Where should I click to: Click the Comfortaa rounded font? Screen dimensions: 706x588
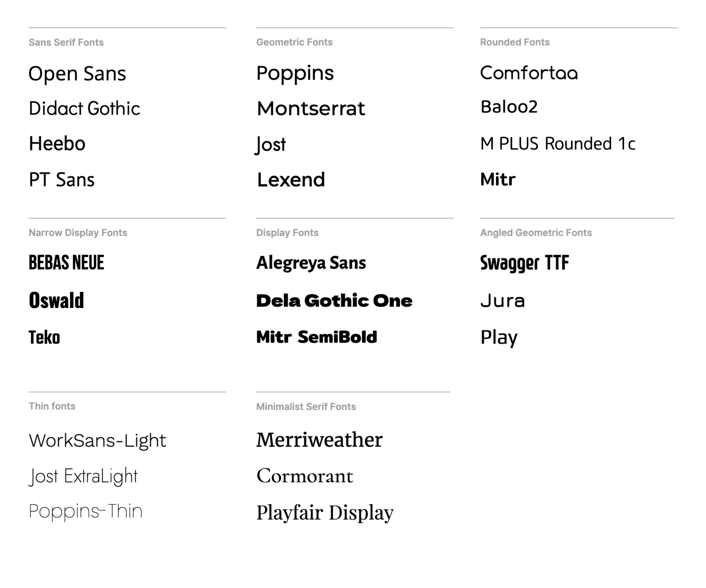(529, 73)
